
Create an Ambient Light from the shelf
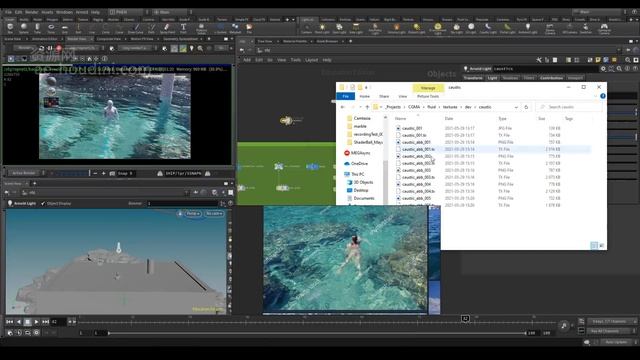point(528,29)
